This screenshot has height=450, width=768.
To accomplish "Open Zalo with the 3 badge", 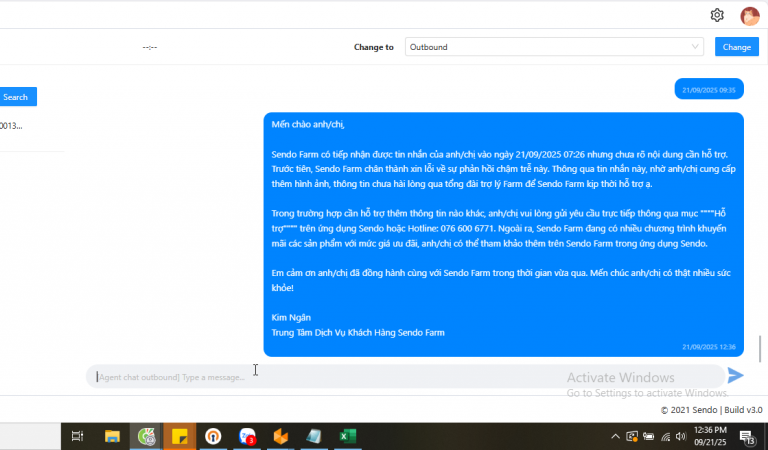I will [x=247, y=436].
